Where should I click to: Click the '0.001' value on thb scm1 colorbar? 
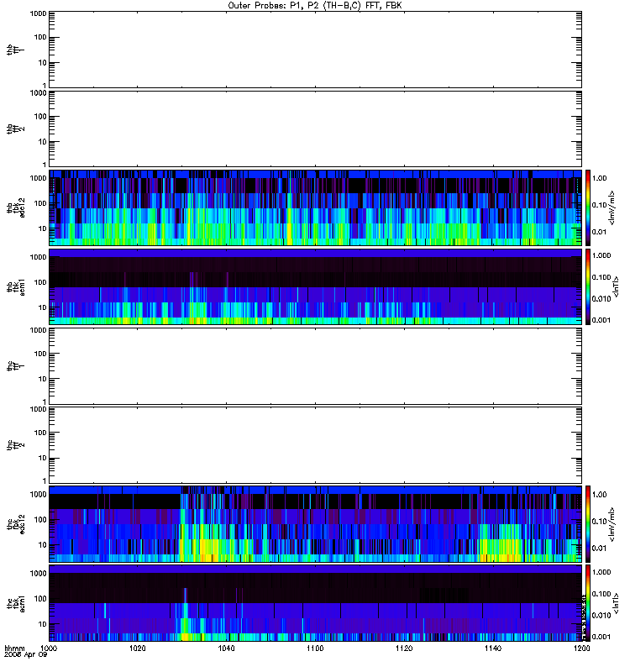point(601,320)
